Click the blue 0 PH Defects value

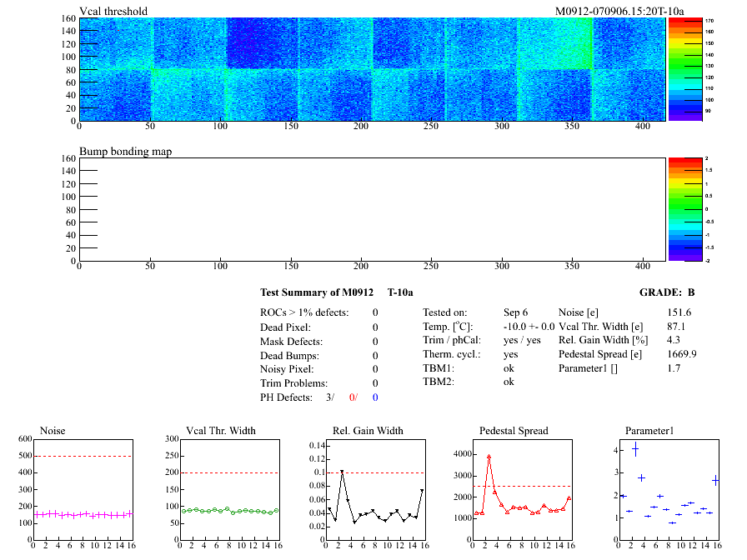[x=375, y=397]
